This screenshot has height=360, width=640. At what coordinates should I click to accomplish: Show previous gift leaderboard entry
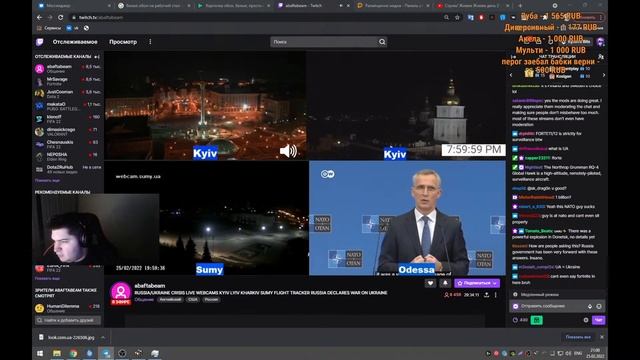click(511, 75)
